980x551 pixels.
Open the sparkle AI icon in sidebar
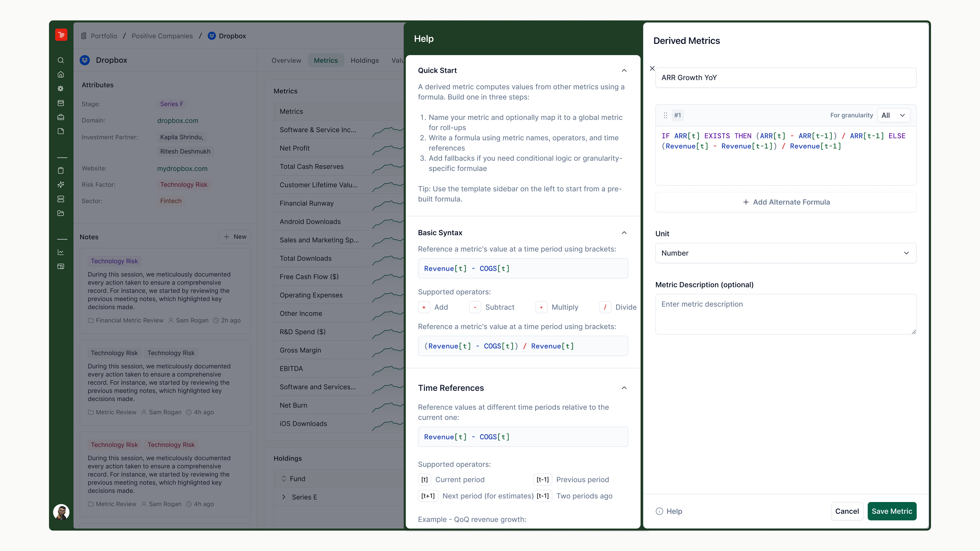point(61,185)
